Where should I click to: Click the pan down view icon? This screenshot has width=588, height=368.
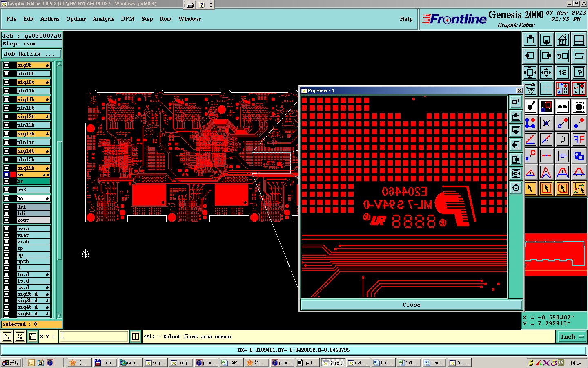tap(546, 40)
